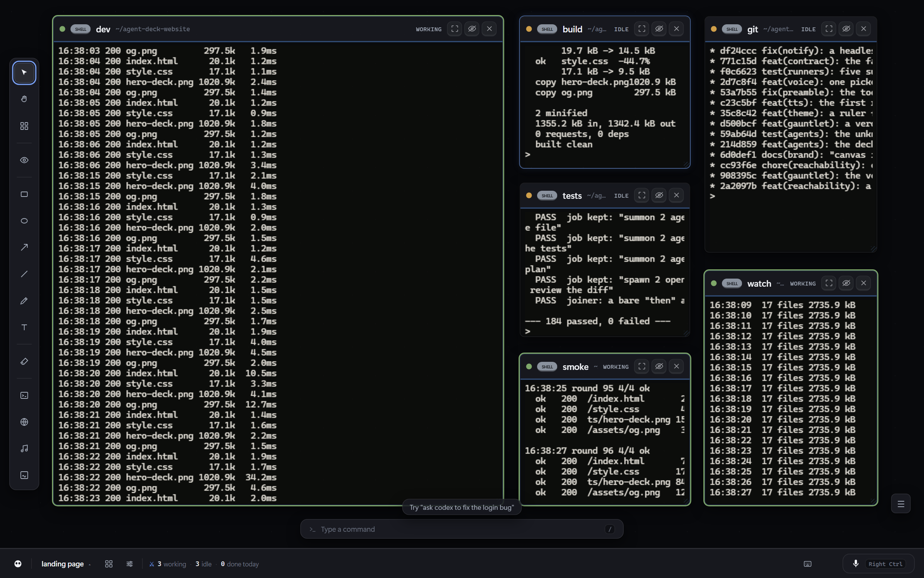924x578 pixels.
Task: Click the IDLE status on build panel
Action: click(x=621, y=29)
